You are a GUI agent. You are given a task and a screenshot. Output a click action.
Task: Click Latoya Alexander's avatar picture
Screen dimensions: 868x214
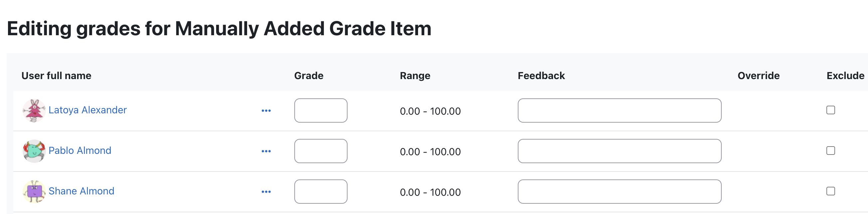pyautogui.click(x=34, y=110)
